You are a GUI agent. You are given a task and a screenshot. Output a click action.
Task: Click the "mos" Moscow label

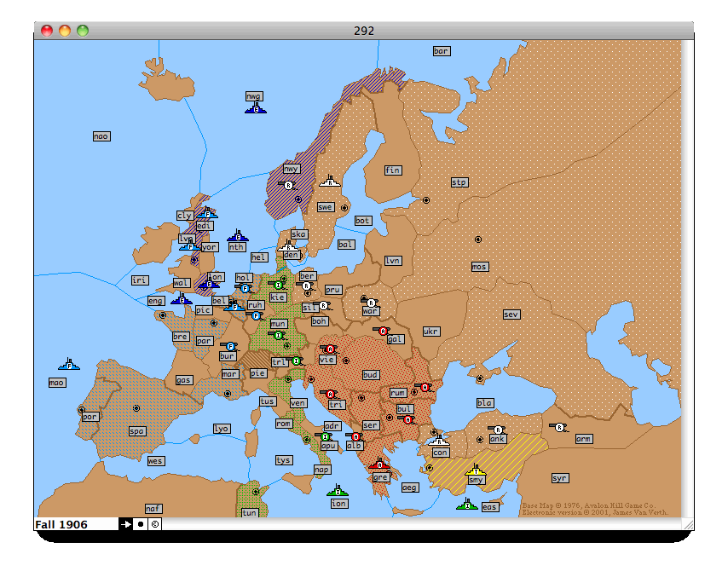(x=480, y=267)
